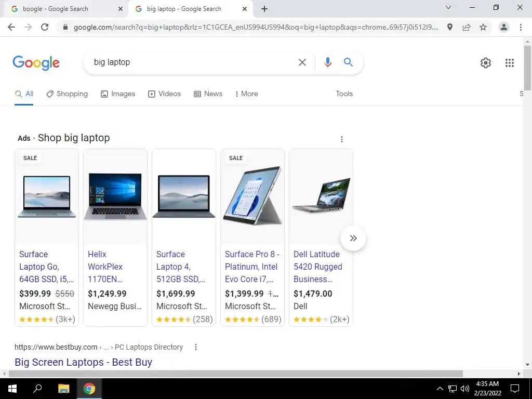The image size is (532, 399).
Task: Click the location pin icon in address bar
Action: click(450, 27)
